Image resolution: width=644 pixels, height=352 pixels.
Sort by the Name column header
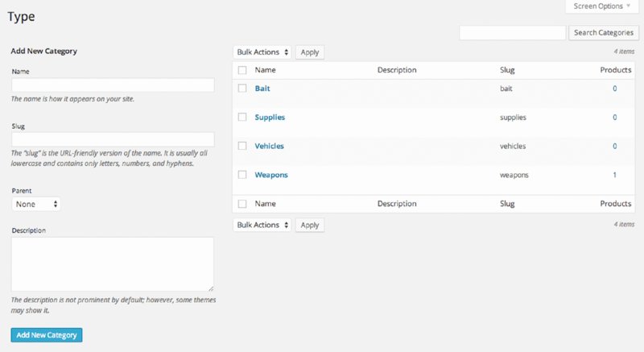click(266, 70)
